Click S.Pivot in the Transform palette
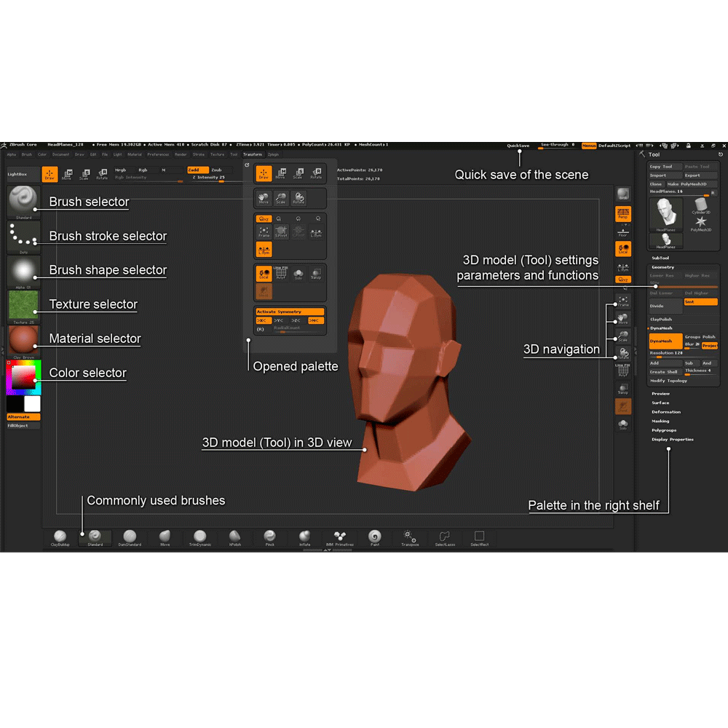 tap(281, 232)
